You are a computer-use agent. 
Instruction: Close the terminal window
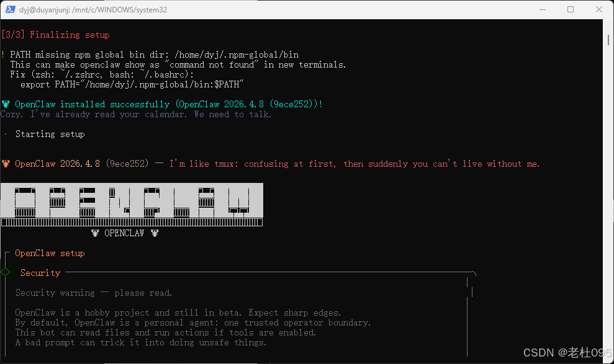(598, 9)
